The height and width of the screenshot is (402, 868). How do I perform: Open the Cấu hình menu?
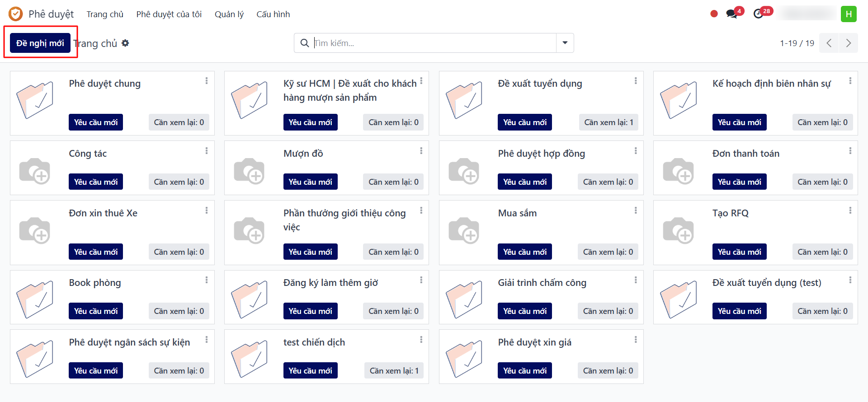point(273,14)
